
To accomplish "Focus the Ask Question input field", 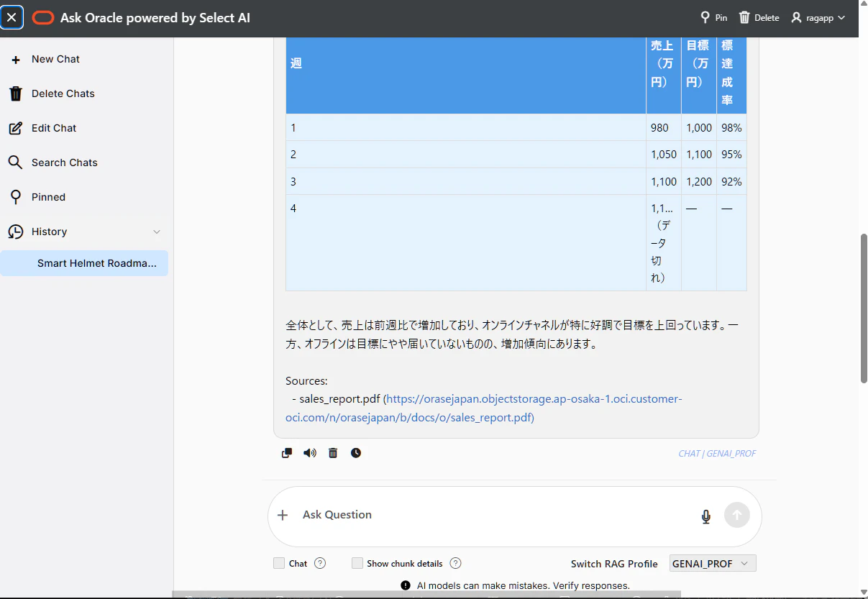I will coord(496,515).
